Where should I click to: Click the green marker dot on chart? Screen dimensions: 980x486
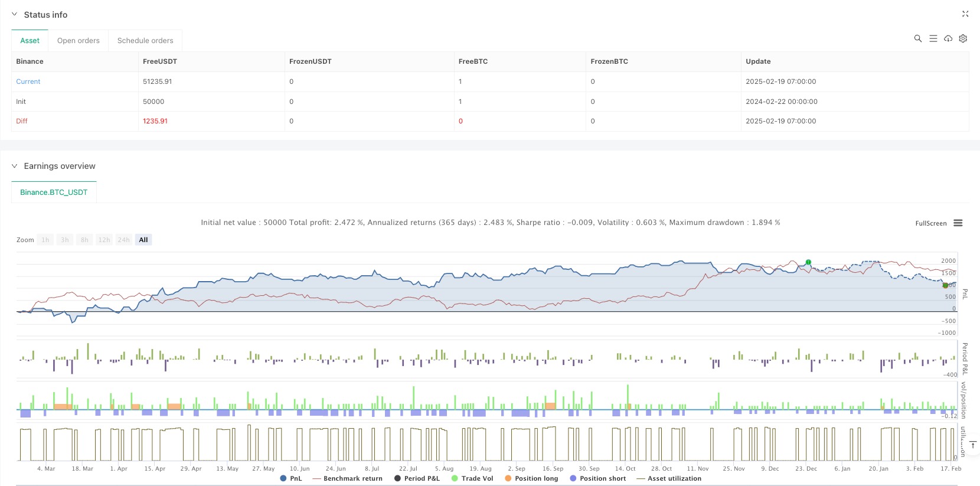808,262
